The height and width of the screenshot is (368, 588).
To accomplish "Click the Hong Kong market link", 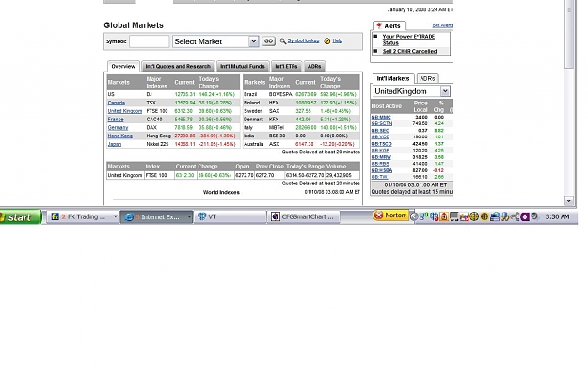I will click(x=120, y=136).
